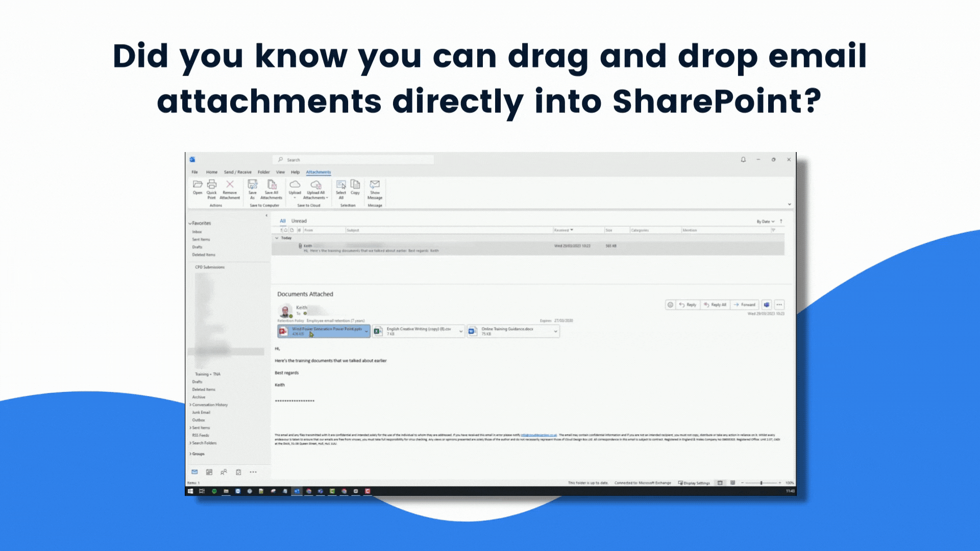Collapse the Today message group

click(277, 238)
